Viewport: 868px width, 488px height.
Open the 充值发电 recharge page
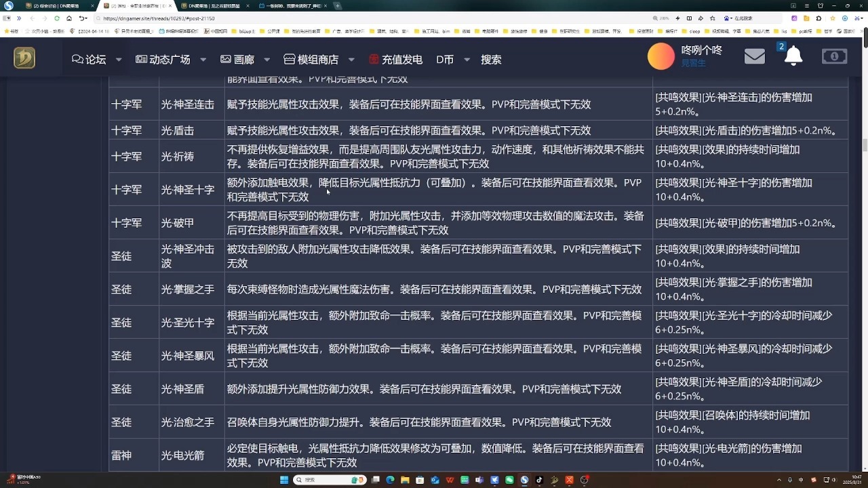click(x=395, y=60)
